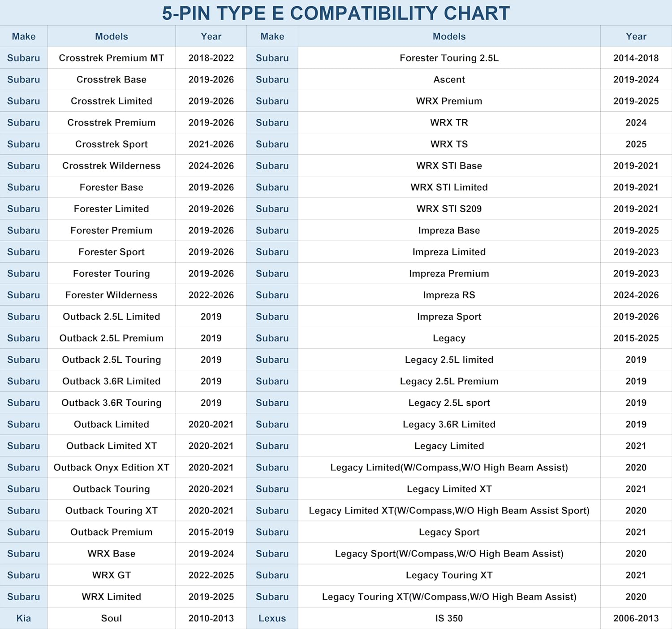Select the "2019-2021" year beside WRX STI S209
672x629 pixels.
pos(636,208)
